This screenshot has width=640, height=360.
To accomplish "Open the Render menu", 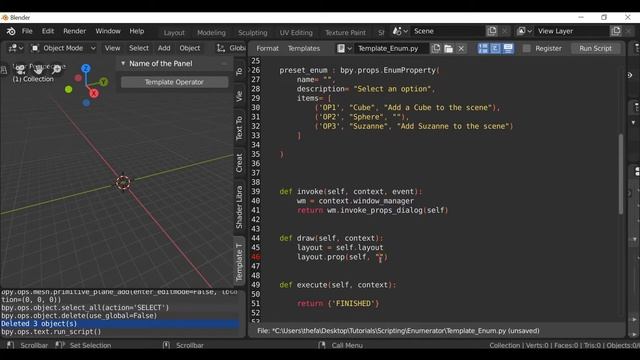I will pyautogui.click(x=74, y=31).
